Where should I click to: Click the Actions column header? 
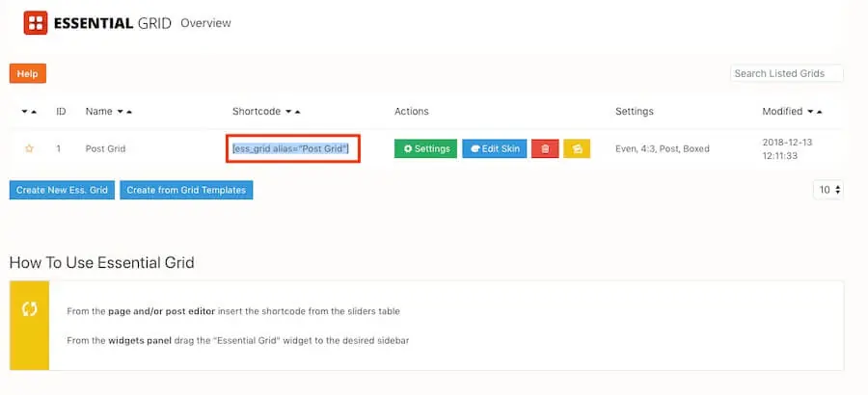pyautogui.click(x=411, y=111)
